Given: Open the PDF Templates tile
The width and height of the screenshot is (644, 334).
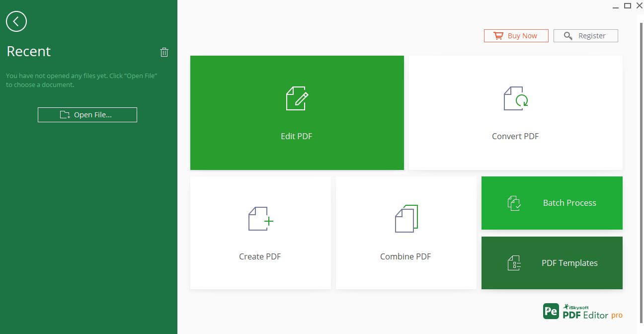Looking at the screenshot, I should tap(552, 263).
